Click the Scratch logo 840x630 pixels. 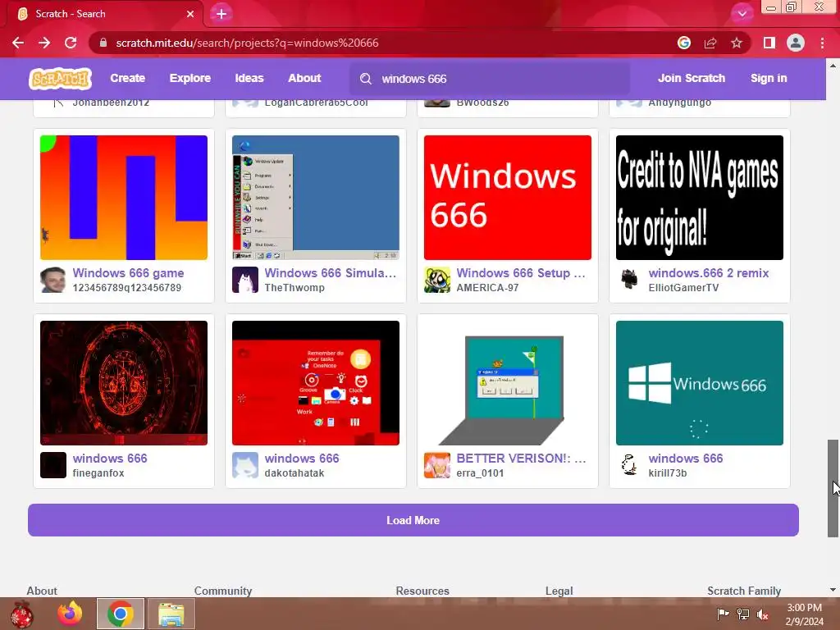(x=60, y=79)
